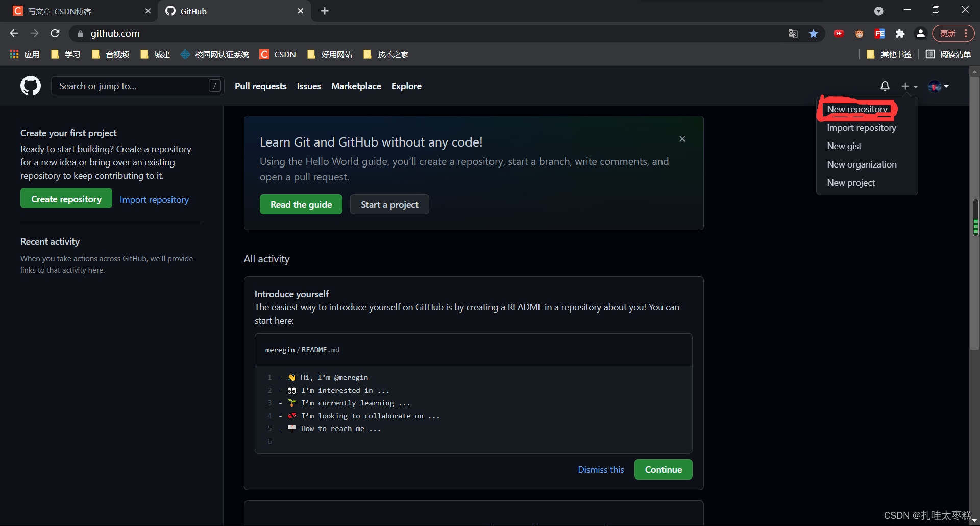Click browser back arrow
This screenshot has width=980, height=526.
click(14, 33)
